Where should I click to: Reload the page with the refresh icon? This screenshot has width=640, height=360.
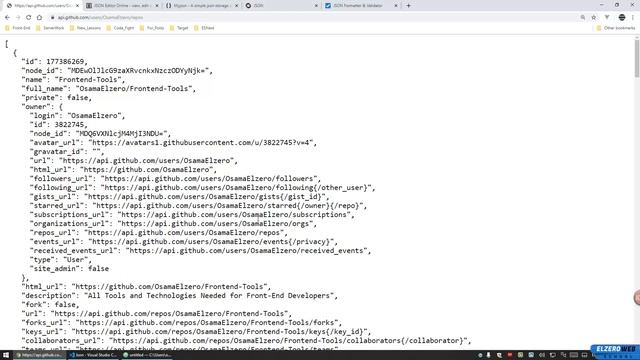point(29,18)
